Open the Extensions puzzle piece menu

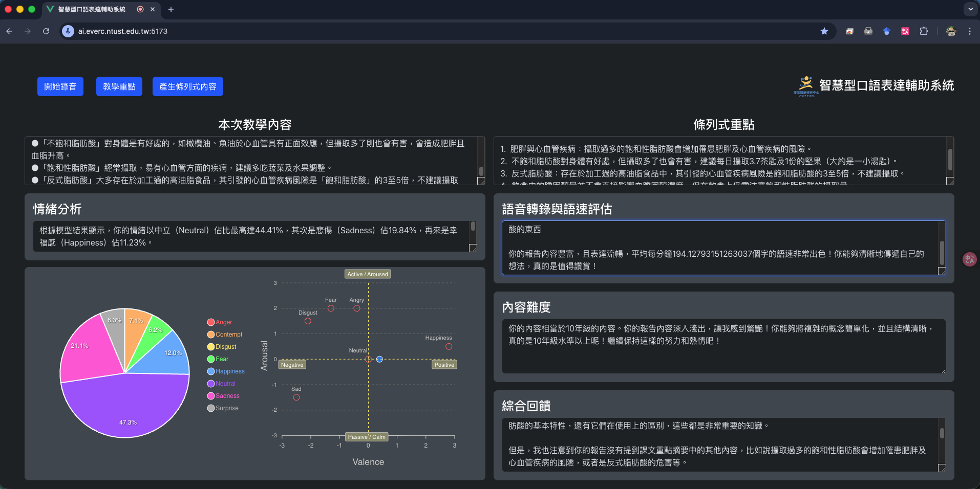coord(924,31)
